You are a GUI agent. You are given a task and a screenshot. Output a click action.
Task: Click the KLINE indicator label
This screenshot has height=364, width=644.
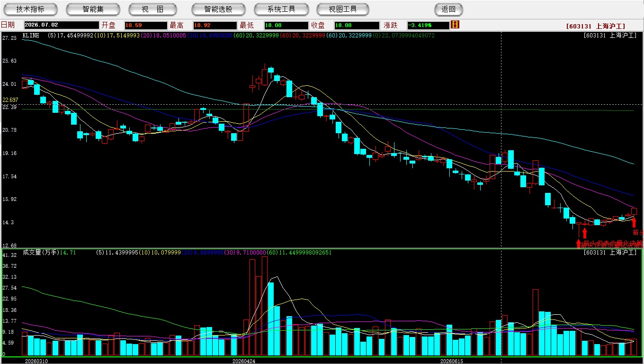point(31,36)
